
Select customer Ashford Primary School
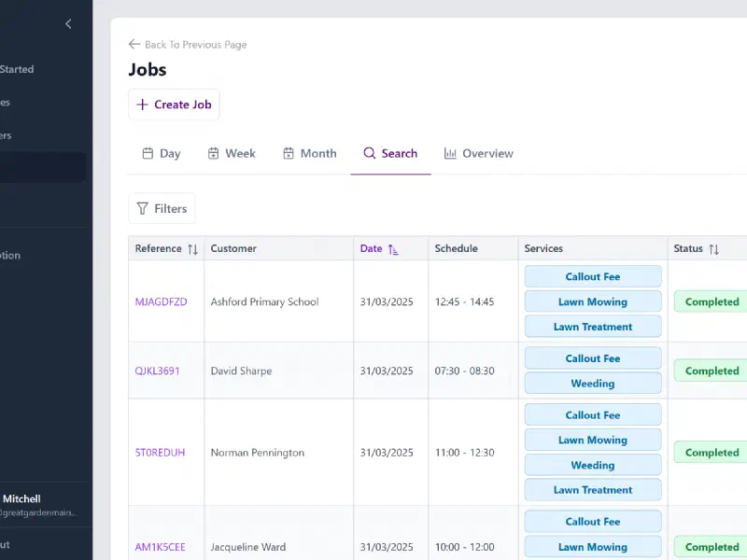[264, 301]
